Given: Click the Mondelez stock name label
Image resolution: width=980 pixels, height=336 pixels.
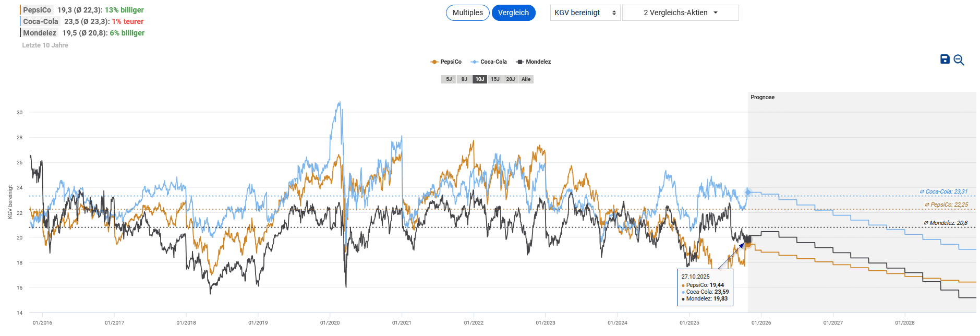Looking at the screenshot, I should point(40,33).
